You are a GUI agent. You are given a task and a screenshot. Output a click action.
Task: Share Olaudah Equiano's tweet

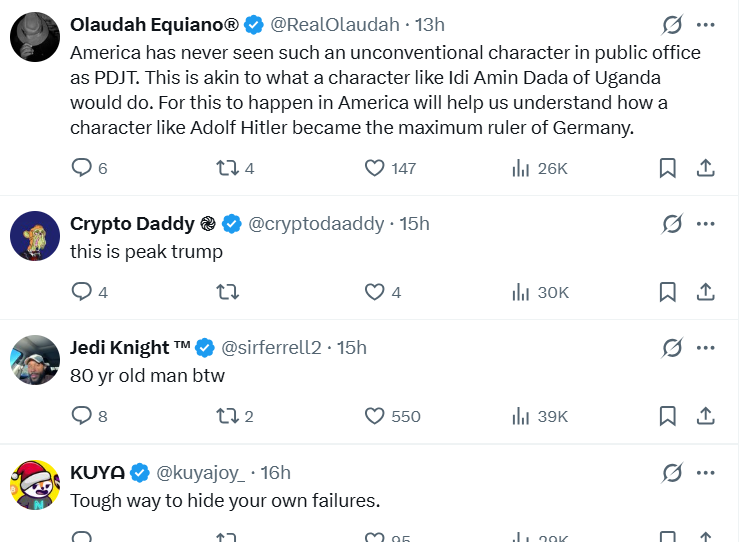coord(705,168)
